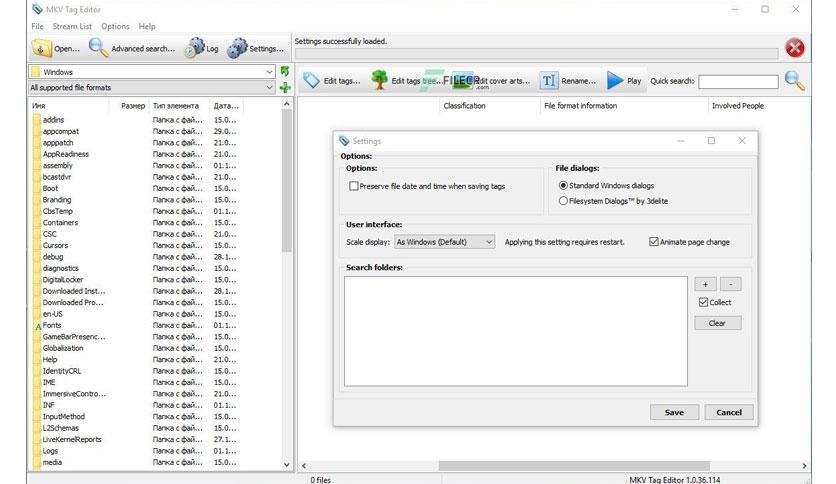Click the horizontal scroll right arrow

pos(804,465)
